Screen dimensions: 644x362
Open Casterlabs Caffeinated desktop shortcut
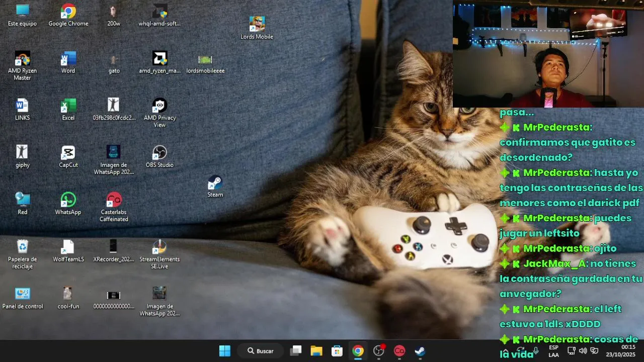(114, 207)
